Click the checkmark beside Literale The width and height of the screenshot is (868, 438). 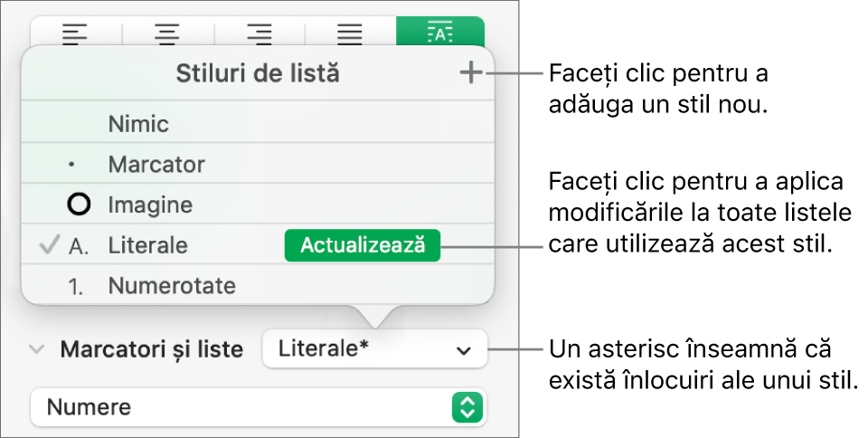point(50,245)
